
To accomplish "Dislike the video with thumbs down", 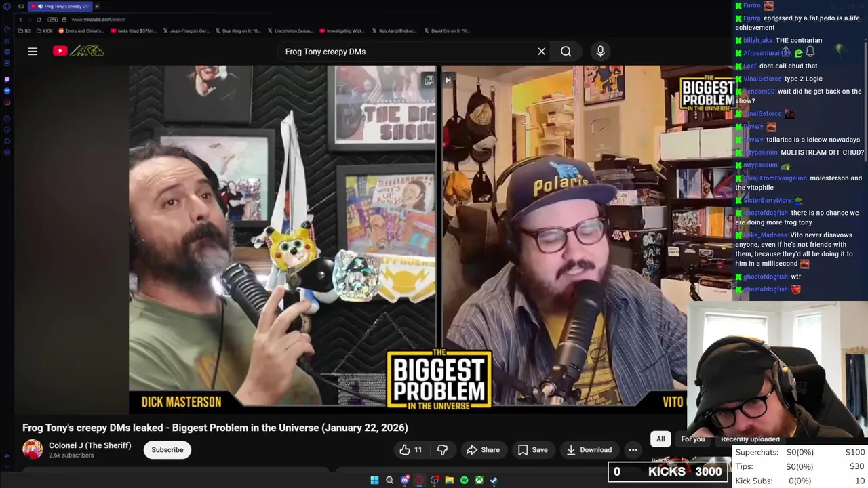I will coord(442,450).
